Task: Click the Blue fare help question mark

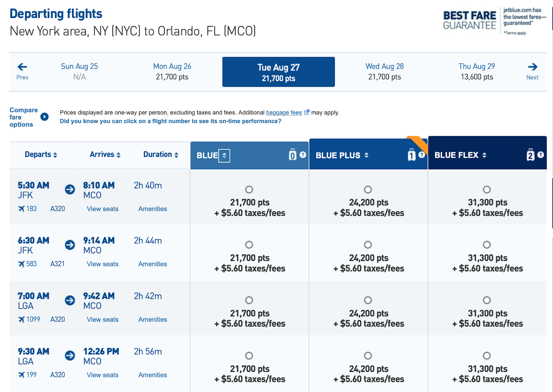Action: tap(303, 155)
